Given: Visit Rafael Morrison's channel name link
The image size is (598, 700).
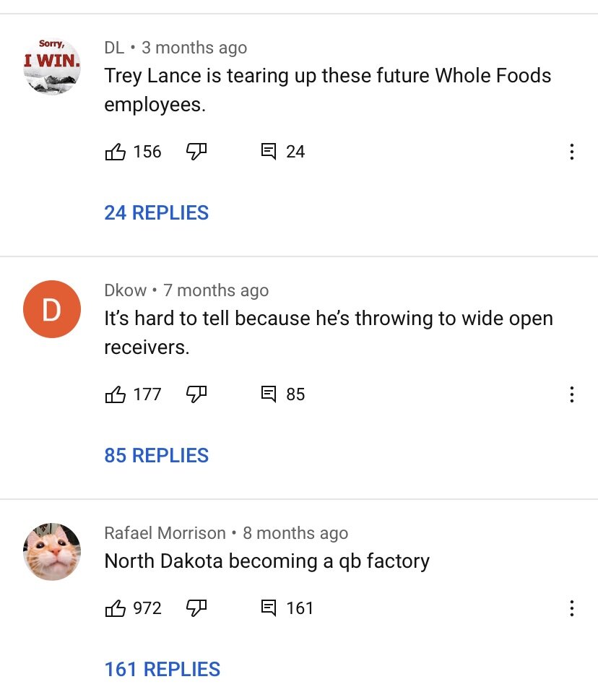Looking at the screenshot, I should point(165,533).
